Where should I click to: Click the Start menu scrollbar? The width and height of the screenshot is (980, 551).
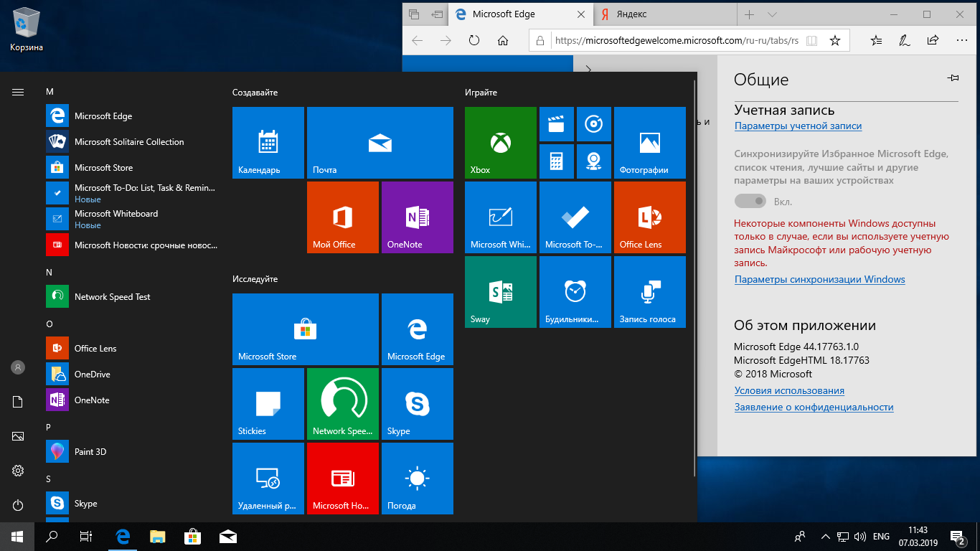694,280
